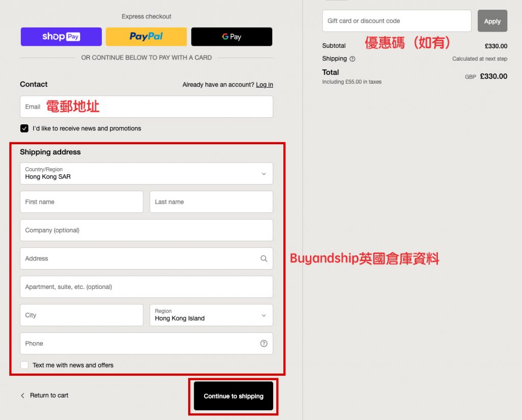Viewport: 522px width, 420px height.
Task: Pay with PayPal express checkout
Action: (146, 37)
